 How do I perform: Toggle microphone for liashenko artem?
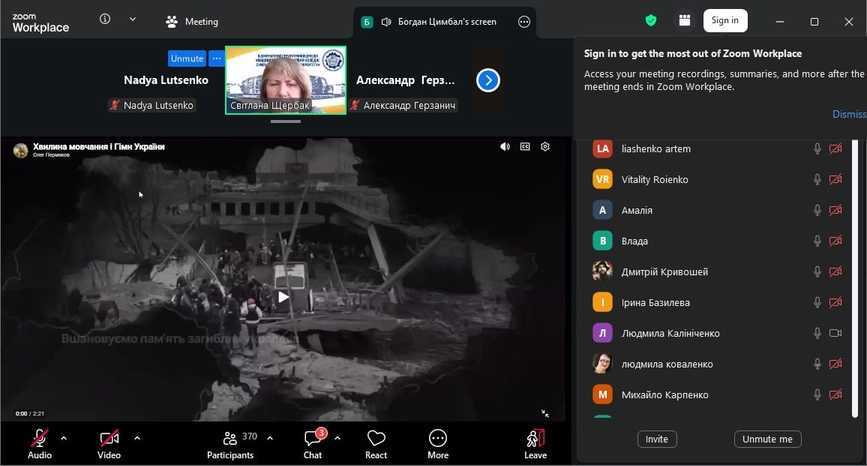point(817,149)
